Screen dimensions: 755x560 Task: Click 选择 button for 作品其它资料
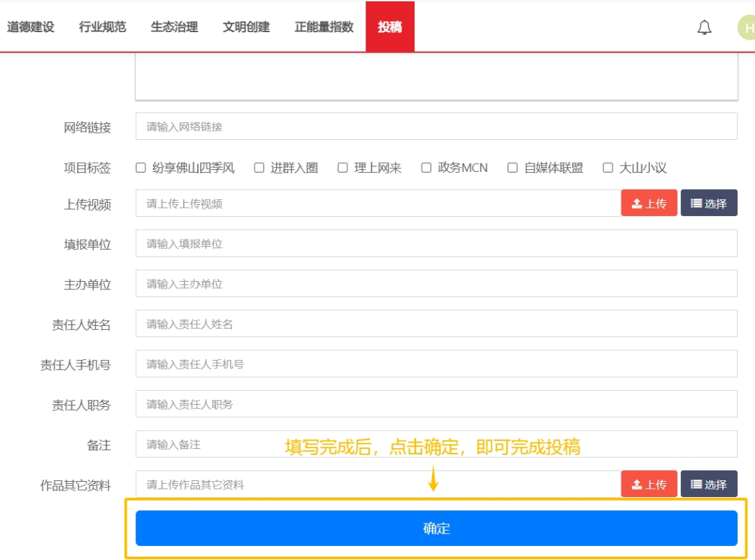tap(709, 484)
